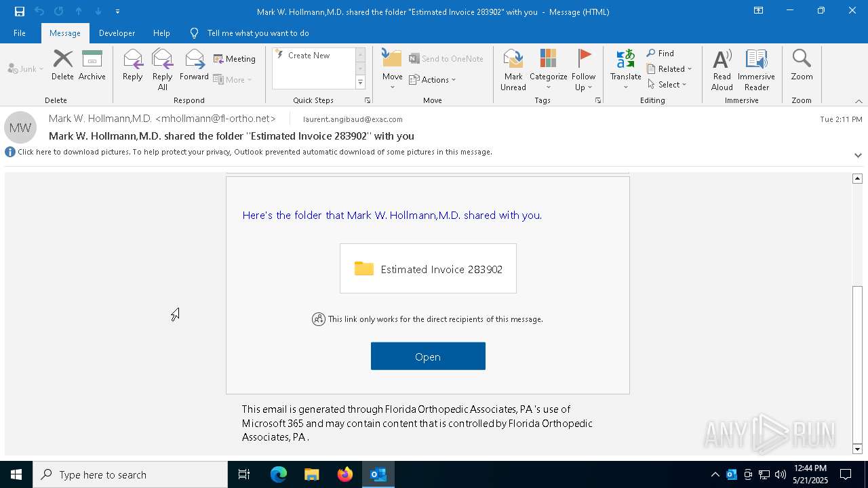868x488 pixels.
Task: Reply All to the message
Action: coord(162,70)
